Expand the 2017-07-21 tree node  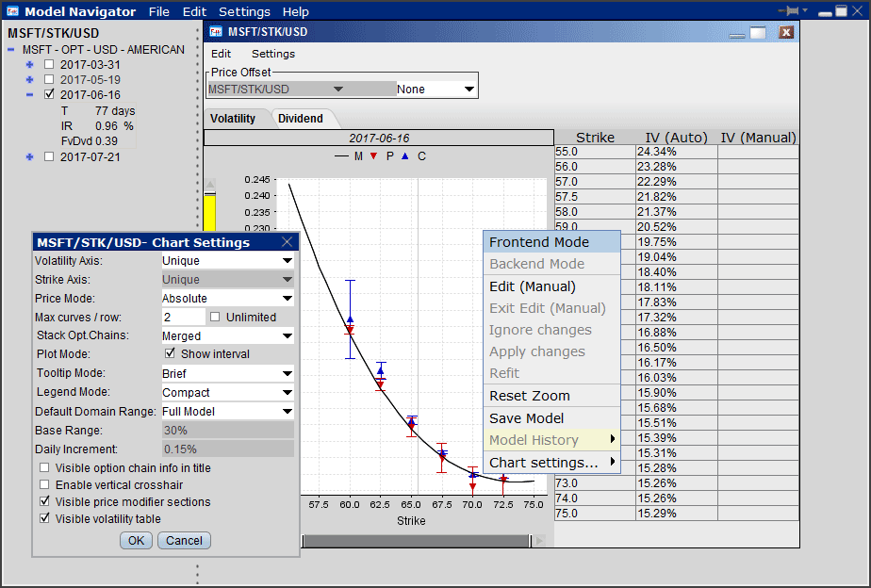[x=30, y=157]
